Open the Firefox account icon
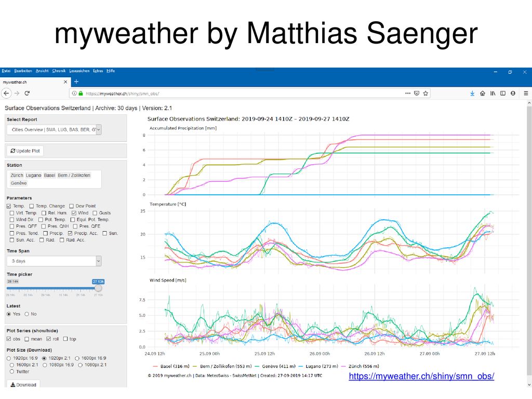 tap(513, 94)
